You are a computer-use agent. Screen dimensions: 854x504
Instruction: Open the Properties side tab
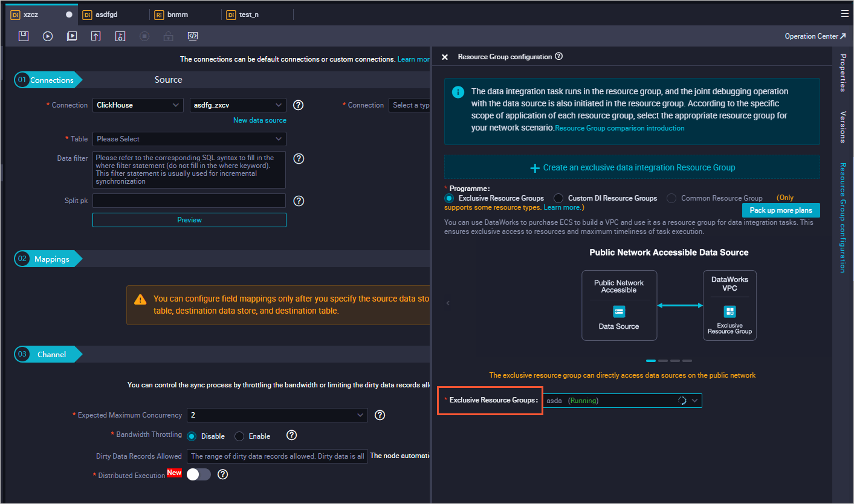(843, 73)
